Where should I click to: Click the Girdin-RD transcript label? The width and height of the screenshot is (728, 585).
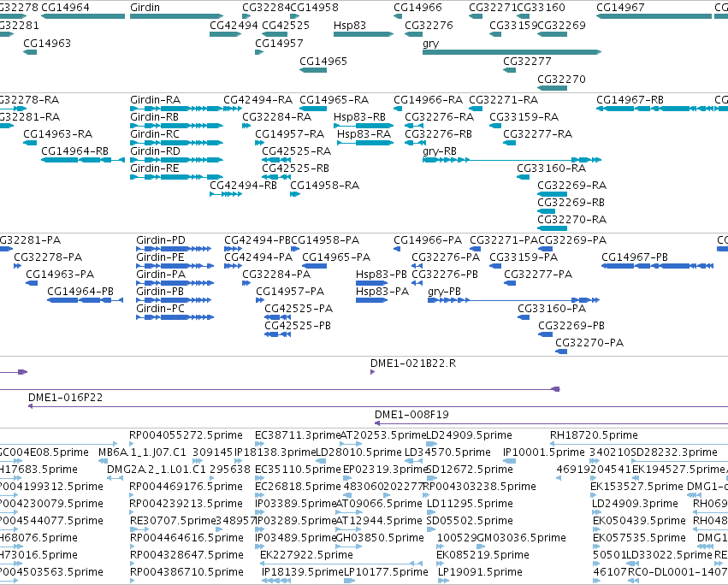pyautogui.click(x=155, y=151)
